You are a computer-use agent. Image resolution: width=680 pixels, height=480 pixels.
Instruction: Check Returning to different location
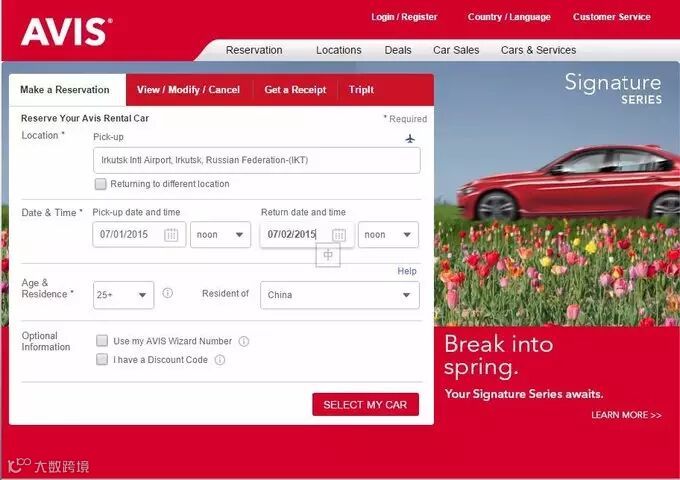[101, 184]
